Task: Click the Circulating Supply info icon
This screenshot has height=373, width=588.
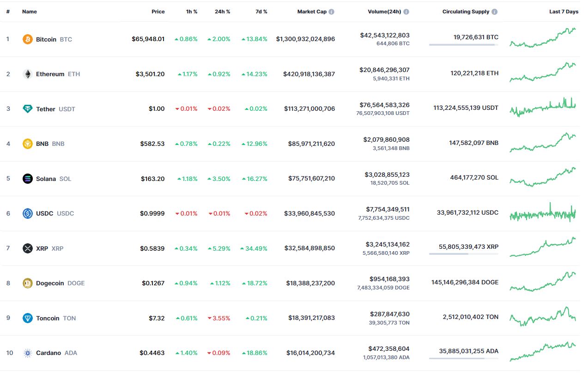Action: 495,12
